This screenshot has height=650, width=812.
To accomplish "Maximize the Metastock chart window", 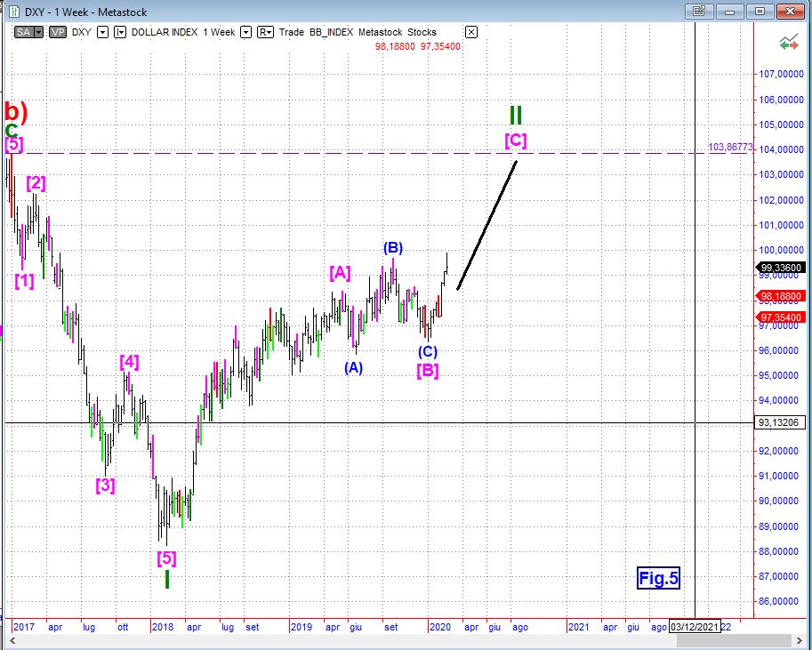I will point(760,11).
